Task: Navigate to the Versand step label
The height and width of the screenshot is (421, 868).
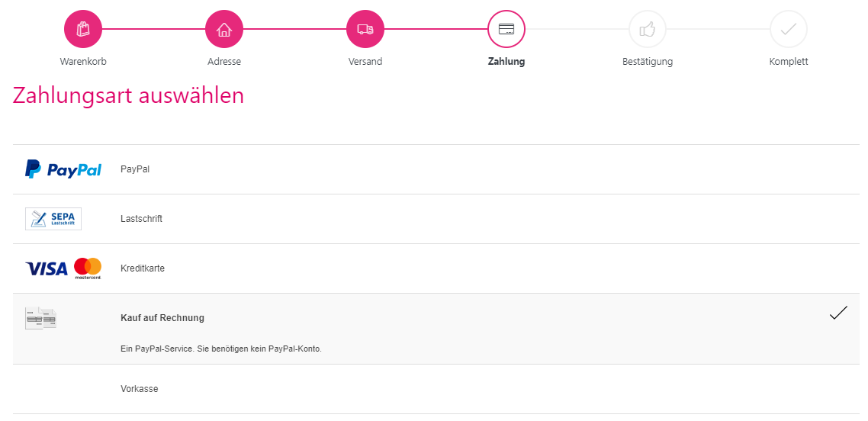Action: 365,62
